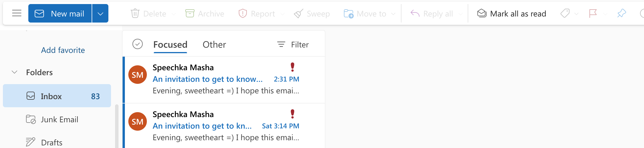Viewport: 644px width, 148px height.
Task: Click the folder pane vertical scrollbar
Action: 117,127
